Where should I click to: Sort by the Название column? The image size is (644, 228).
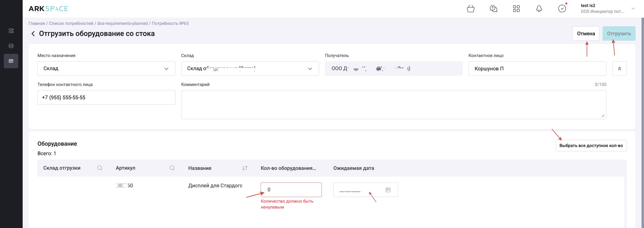[x=245, y=168]
